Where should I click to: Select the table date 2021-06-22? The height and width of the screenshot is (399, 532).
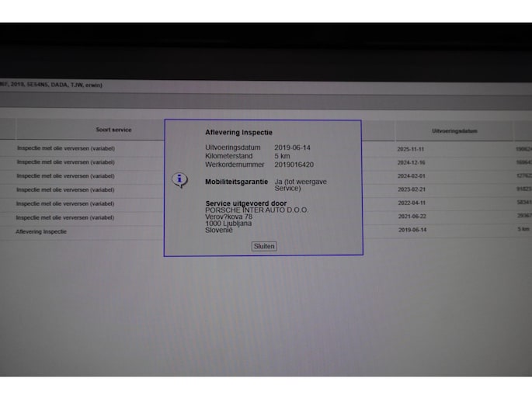[411, 217]
